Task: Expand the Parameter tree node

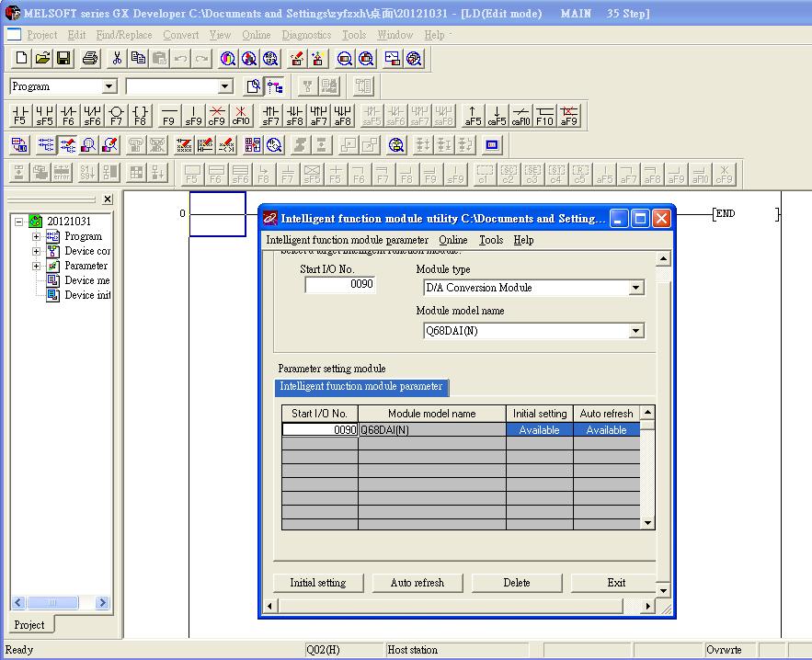Action: [x=37, y=266]
